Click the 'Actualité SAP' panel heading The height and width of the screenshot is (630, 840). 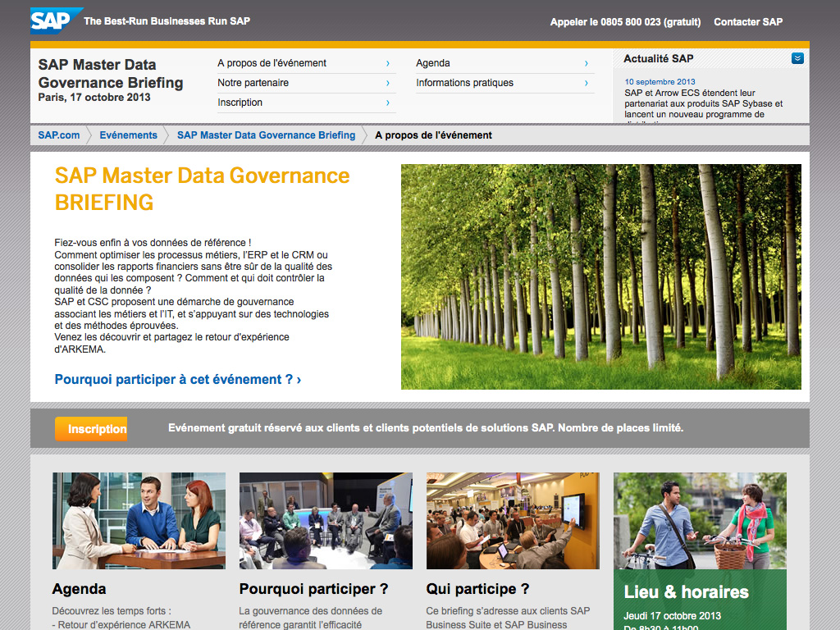click(x=659, y=58)
